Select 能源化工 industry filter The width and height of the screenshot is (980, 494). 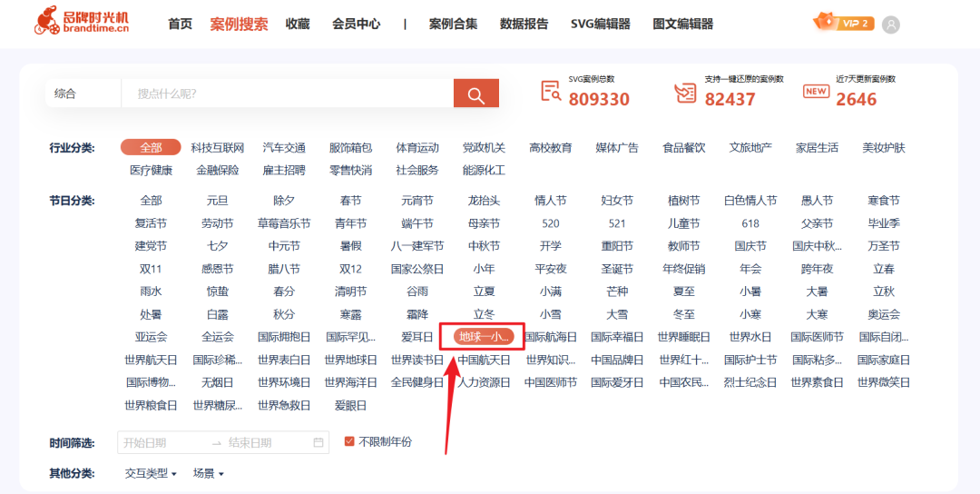pos(484,170)
